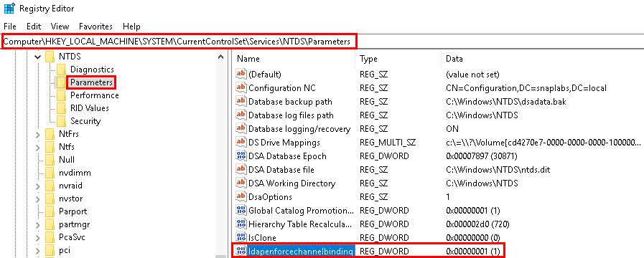Select the Diagnostics folder icon
The height and width of the screenshot is (258, 644).
point(61,70)
